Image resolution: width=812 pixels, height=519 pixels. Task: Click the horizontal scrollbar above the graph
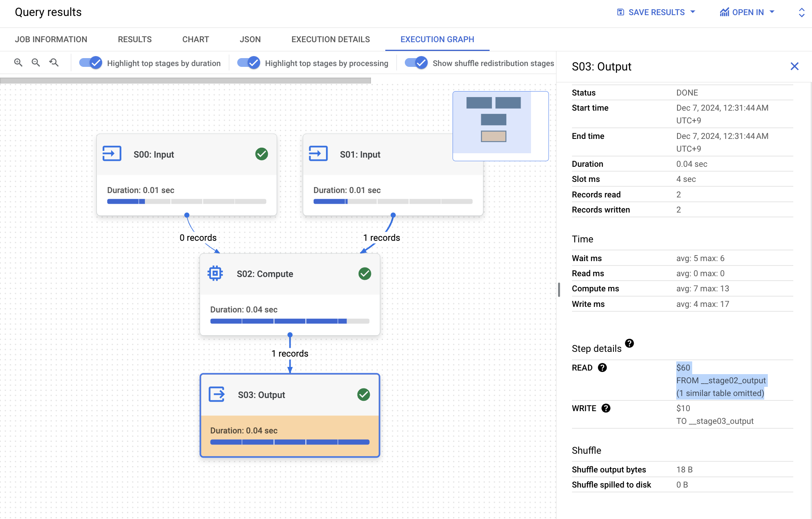(x=185, y=81)
